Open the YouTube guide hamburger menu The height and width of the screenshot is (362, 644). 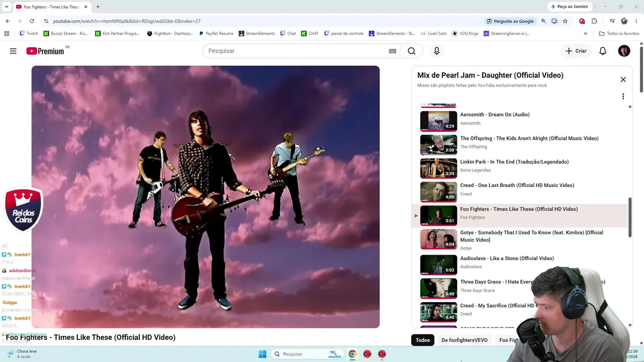(x=13, y=51)
